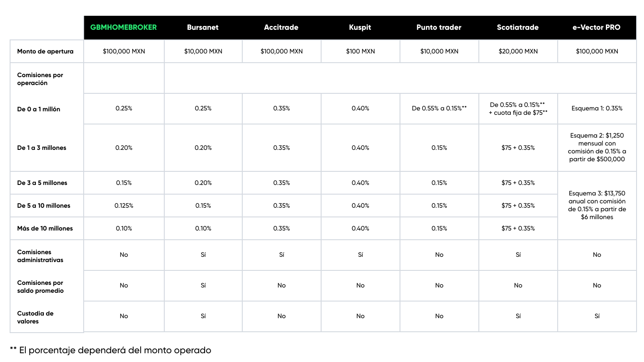Click Kuspit's $100 MXN opening amount
Viewport: 644px width, 362px height.
pyautogui.click(x=361, y=51)
